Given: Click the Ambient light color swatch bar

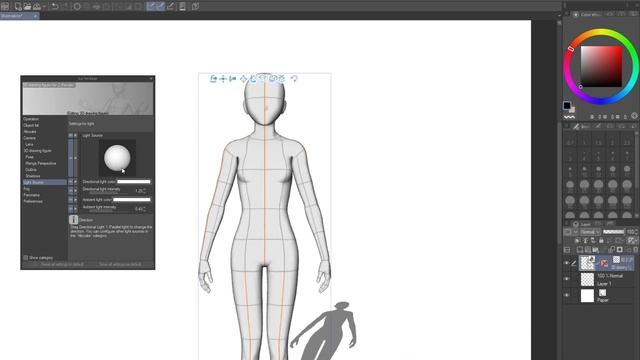Looking at the screenshot, I should pos(132,200).
